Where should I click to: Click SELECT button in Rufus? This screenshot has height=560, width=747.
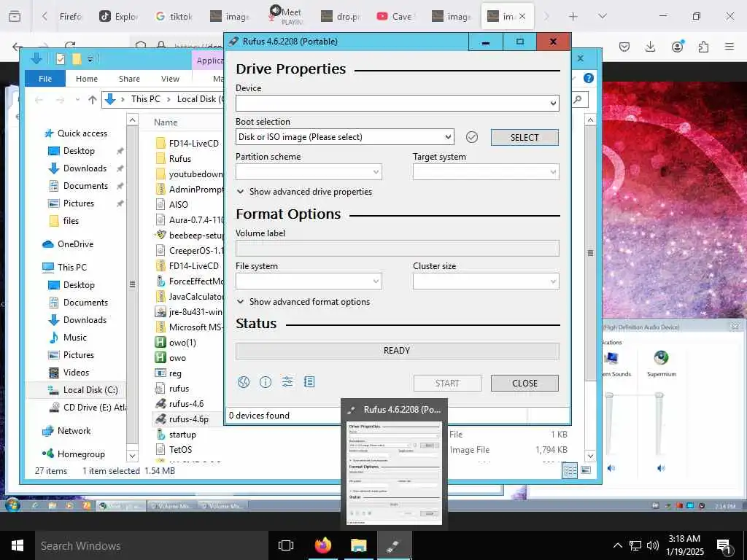coord(525,138)
